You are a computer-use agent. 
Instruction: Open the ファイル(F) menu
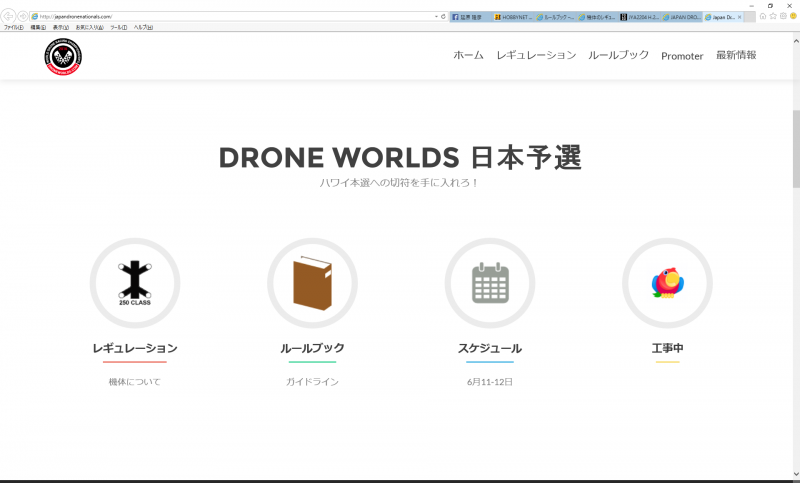(x=13, y=27)
